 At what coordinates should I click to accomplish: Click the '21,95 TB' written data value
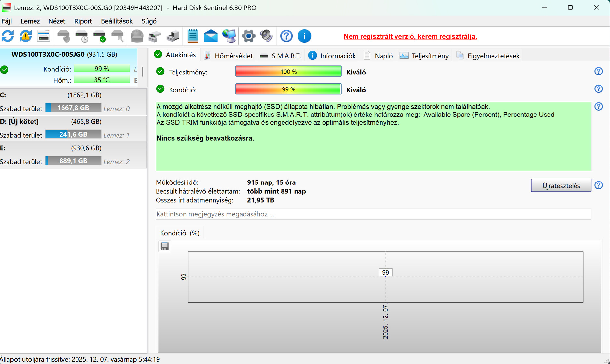coord(260,200)
